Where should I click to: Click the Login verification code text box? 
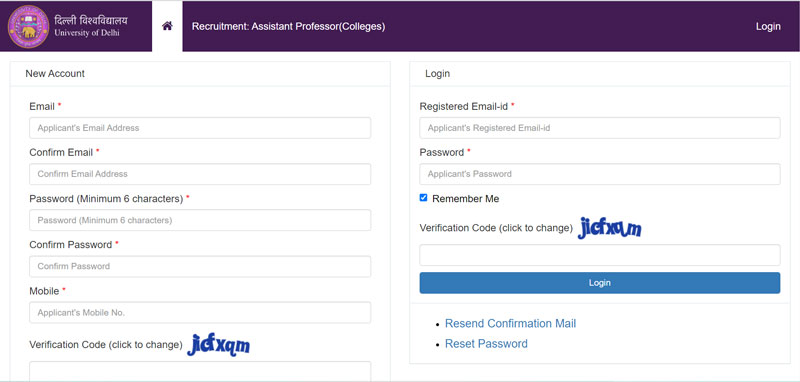(x=599, y=255)
